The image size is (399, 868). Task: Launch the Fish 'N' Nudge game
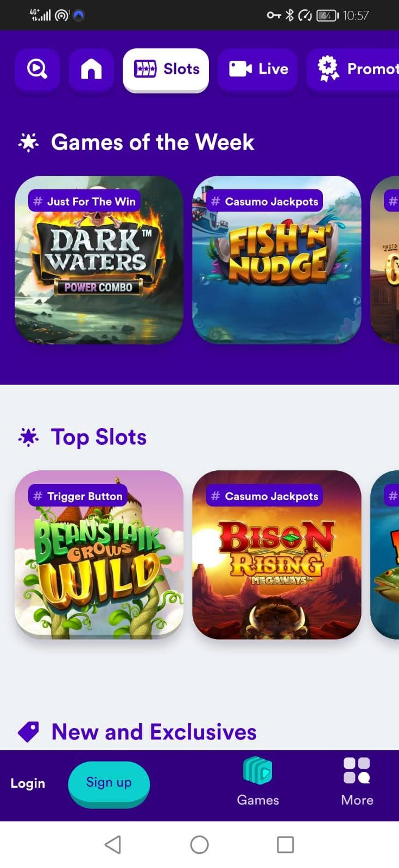click(277, 260)
